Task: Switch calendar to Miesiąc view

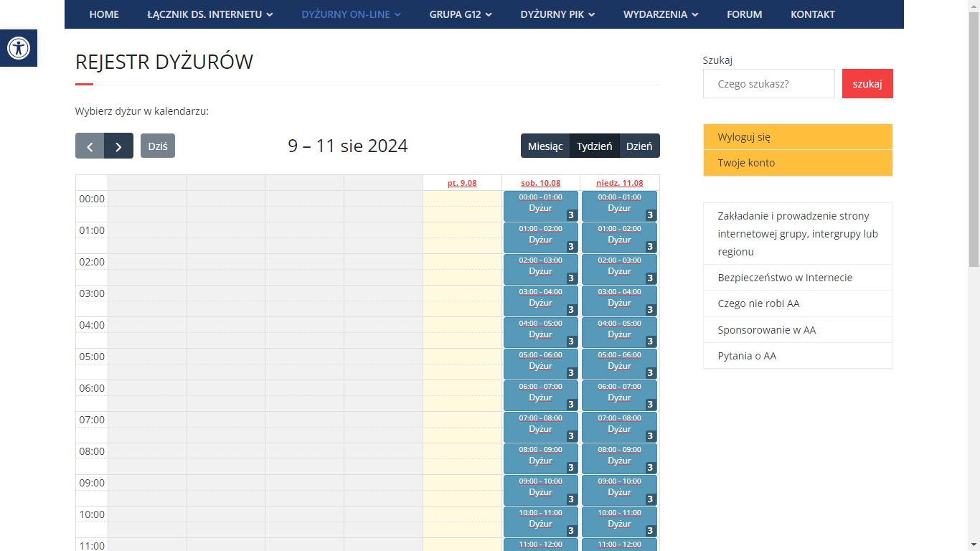Action: [x=545, y=146]
